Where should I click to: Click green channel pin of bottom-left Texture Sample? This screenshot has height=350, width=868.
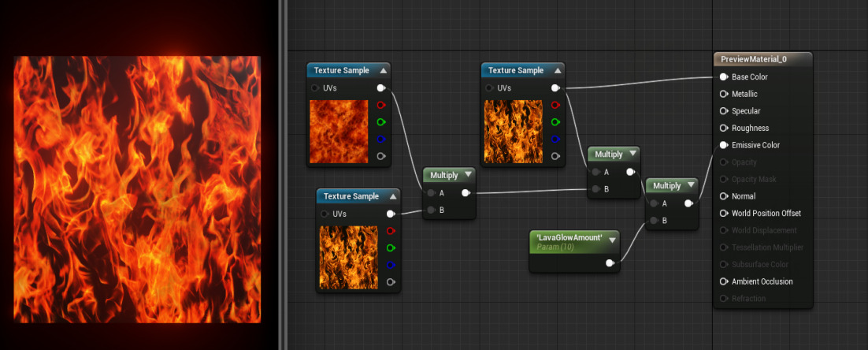pos(390,248)
